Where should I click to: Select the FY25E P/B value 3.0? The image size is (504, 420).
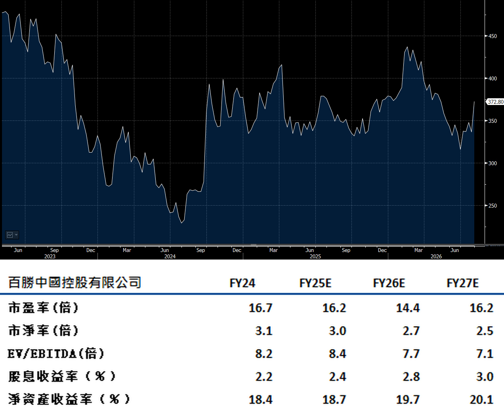[338, 331]
